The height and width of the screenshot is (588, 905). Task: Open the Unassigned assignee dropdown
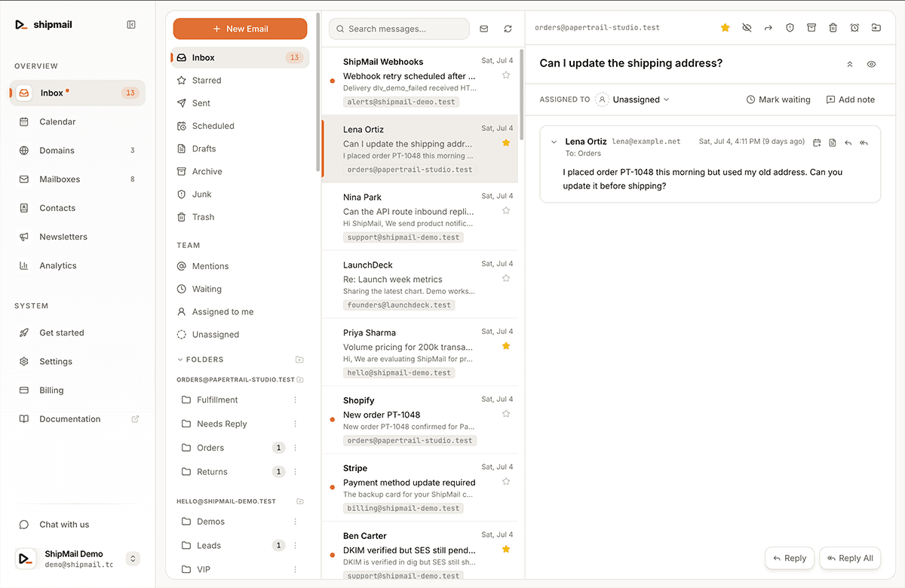coord(633,100)
